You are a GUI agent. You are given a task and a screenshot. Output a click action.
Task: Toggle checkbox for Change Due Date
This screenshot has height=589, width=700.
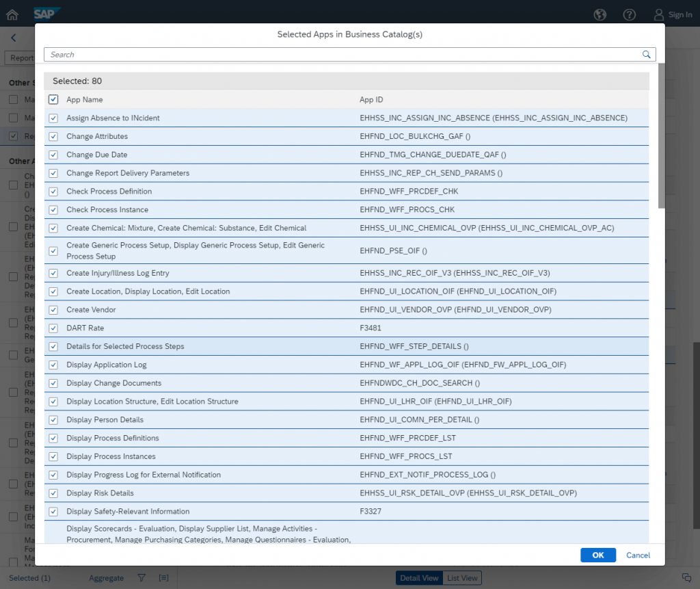click(53, 155)
